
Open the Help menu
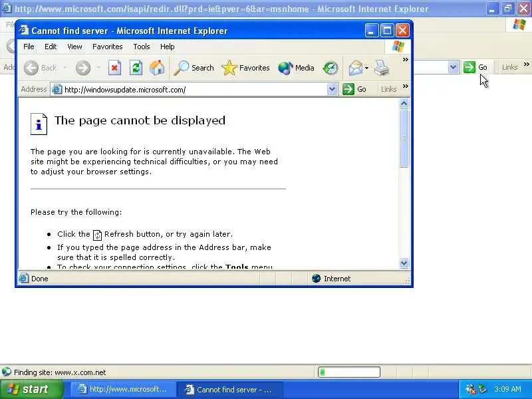[168, 47]
